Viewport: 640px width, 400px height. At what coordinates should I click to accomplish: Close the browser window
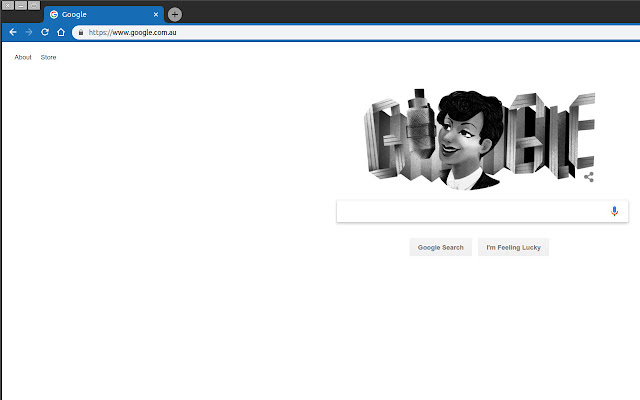(8, 5)
